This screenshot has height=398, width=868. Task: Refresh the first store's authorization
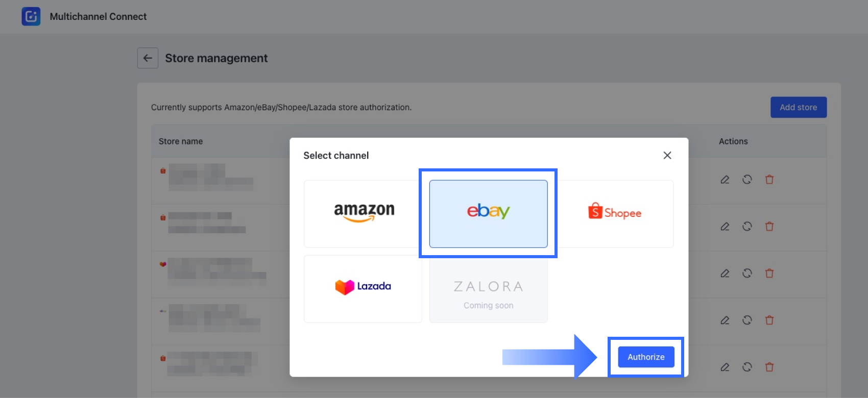click(747, 180)
